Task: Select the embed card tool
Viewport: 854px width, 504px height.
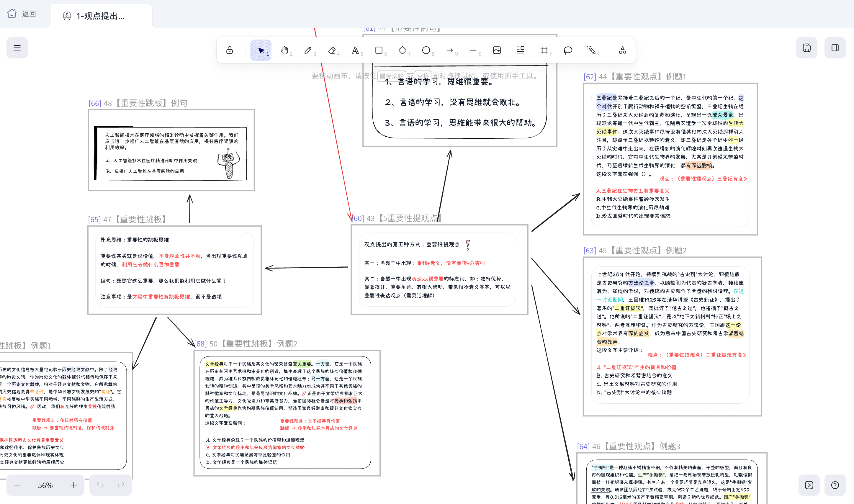Action: 521,50
